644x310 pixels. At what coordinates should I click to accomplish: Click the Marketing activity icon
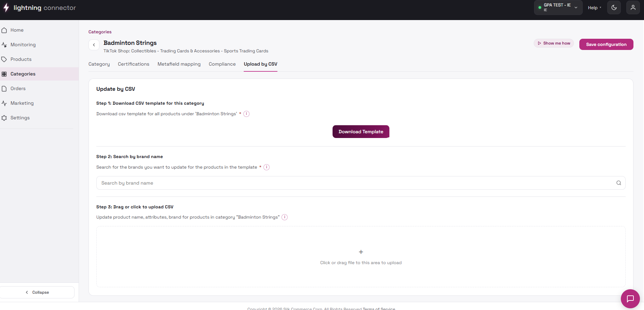coord(4,103)
